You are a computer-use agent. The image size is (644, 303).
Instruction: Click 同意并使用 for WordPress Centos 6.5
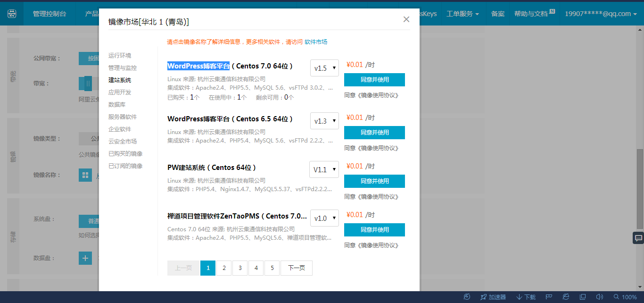(x=374, y=133)
